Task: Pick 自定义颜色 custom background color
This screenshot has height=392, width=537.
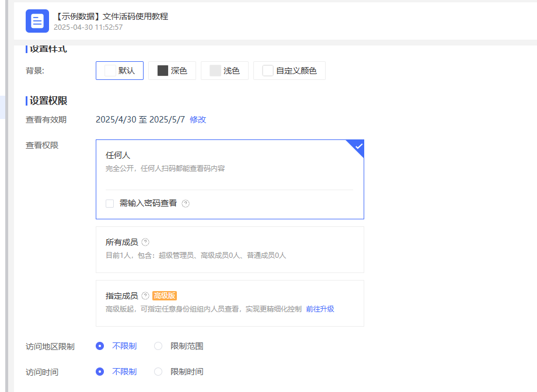Action: tap(290, 71)
